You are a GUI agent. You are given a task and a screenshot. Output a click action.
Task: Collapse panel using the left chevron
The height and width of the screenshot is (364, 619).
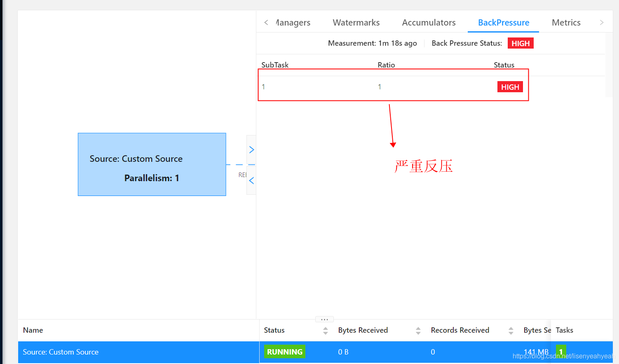[251, 180]
